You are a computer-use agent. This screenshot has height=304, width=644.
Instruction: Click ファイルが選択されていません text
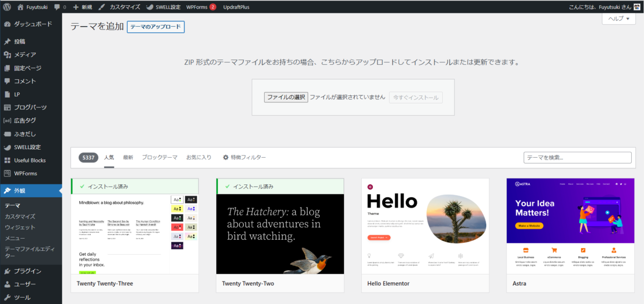coord(347,98)
